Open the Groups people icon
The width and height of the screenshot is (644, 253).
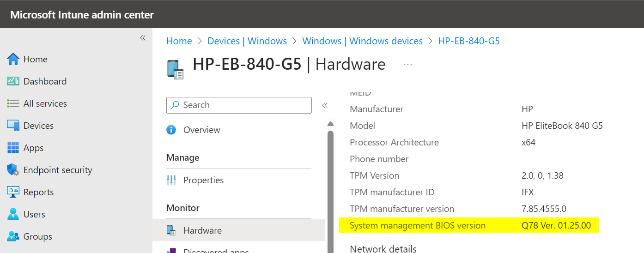click(x=13, y=236)
